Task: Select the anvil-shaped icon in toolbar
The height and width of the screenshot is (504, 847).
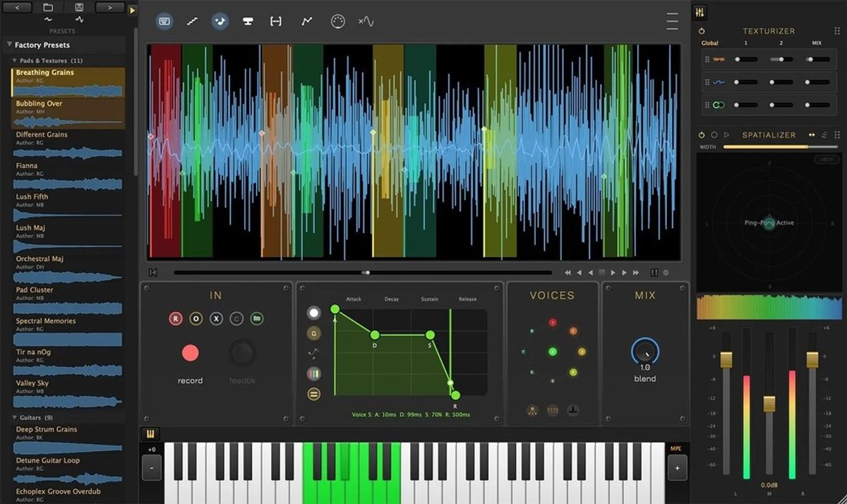Action: 248,21
